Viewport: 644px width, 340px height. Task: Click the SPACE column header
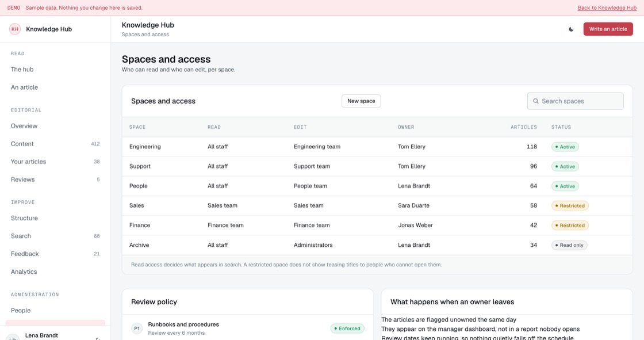137,127
